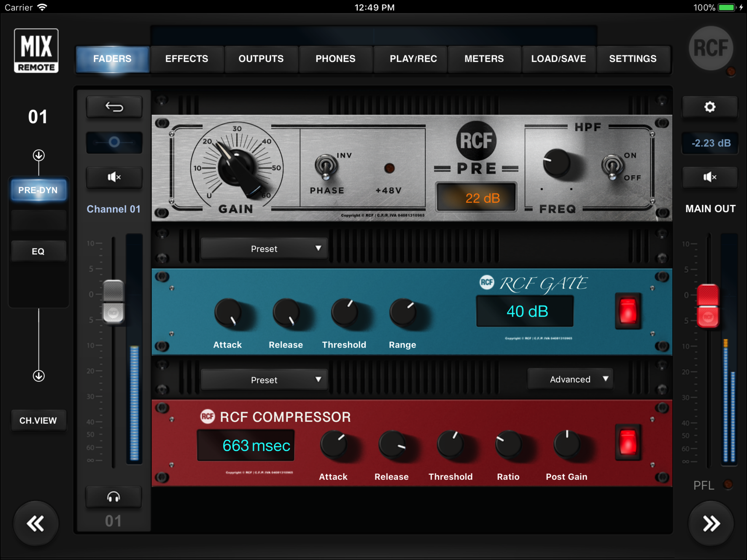Viewport: 747px width, 560px height.
Task: Click the Compressor Release knob
Action: tap(392, 444)
